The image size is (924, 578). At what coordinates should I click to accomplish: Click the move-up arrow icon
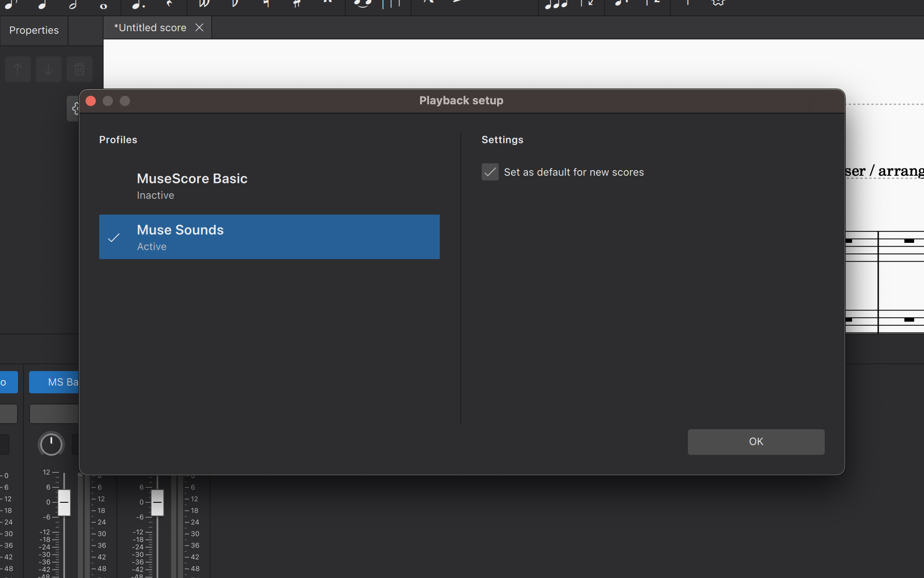click(18, 69)
